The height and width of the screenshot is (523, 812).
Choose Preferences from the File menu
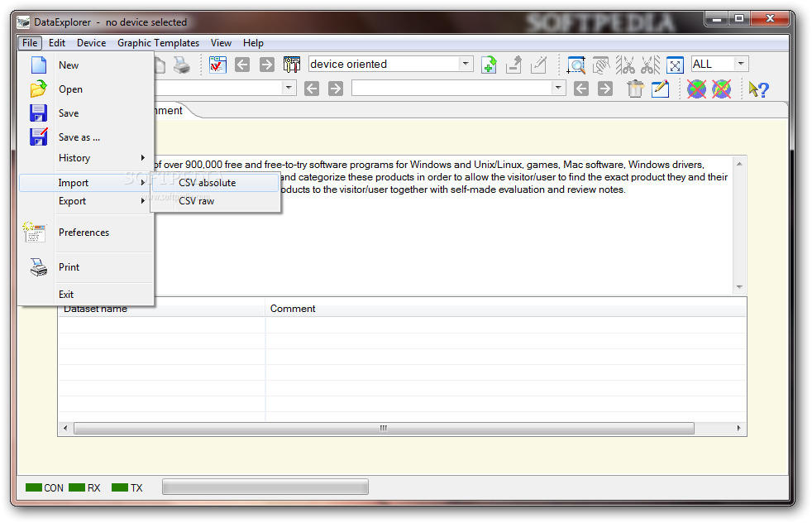click(86, 233)
